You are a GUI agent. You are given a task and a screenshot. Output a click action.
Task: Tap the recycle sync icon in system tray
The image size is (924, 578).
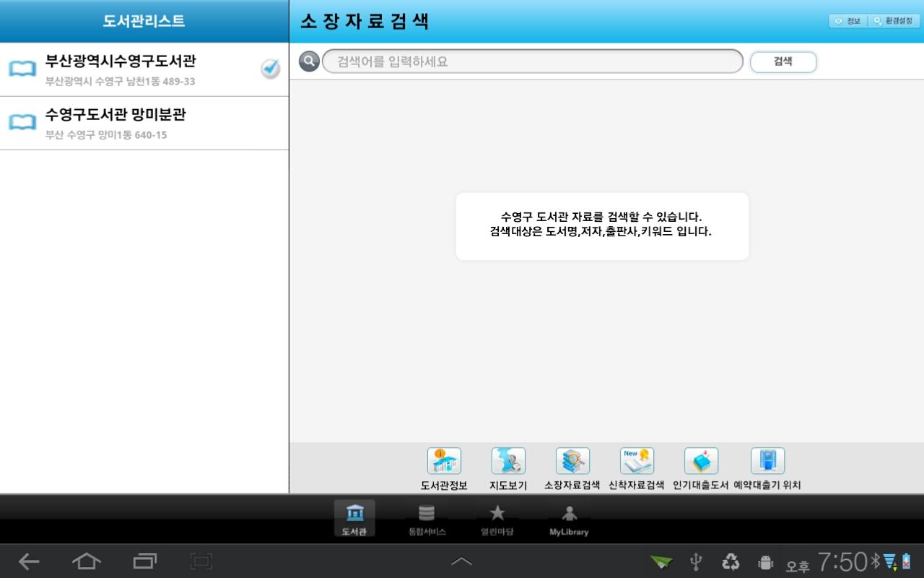click(x=731, y=561)
